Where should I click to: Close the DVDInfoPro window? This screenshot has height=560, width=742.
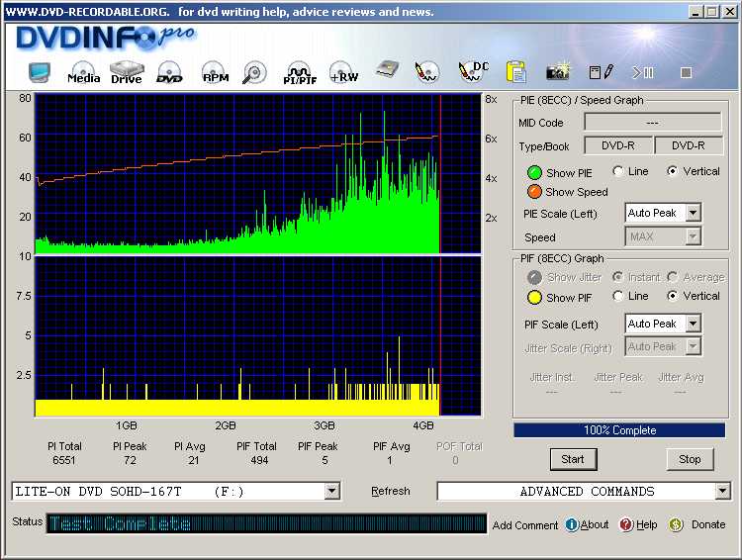pos(730,12)
